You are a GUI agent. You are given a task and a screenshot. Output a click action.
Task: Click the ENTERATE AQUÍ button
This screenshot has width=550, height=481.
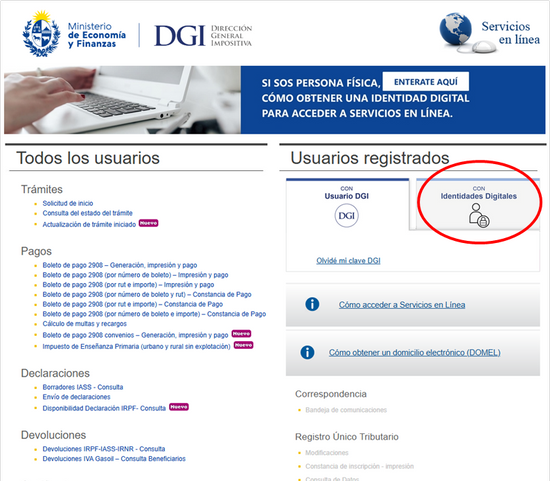[x=425, y=82]
